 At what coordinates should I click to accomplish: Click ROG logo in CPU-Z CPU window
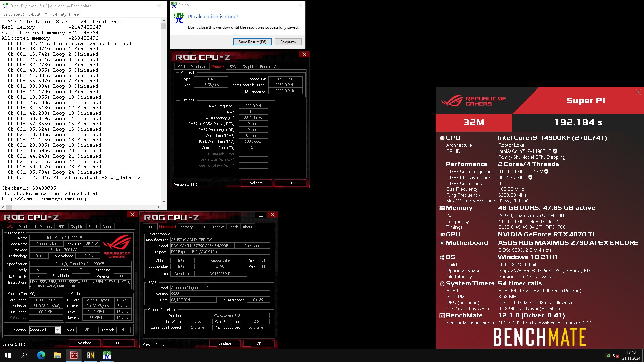pos(117,246)
